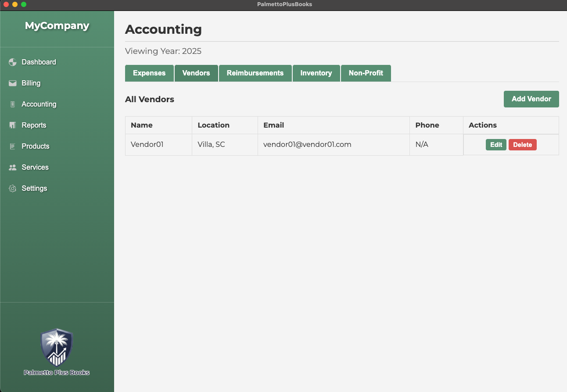Image resolution: width=567 pixels, height=392 pixels.
Task: Edit the Vendor01 entry
Action: (x=496, y=145)
